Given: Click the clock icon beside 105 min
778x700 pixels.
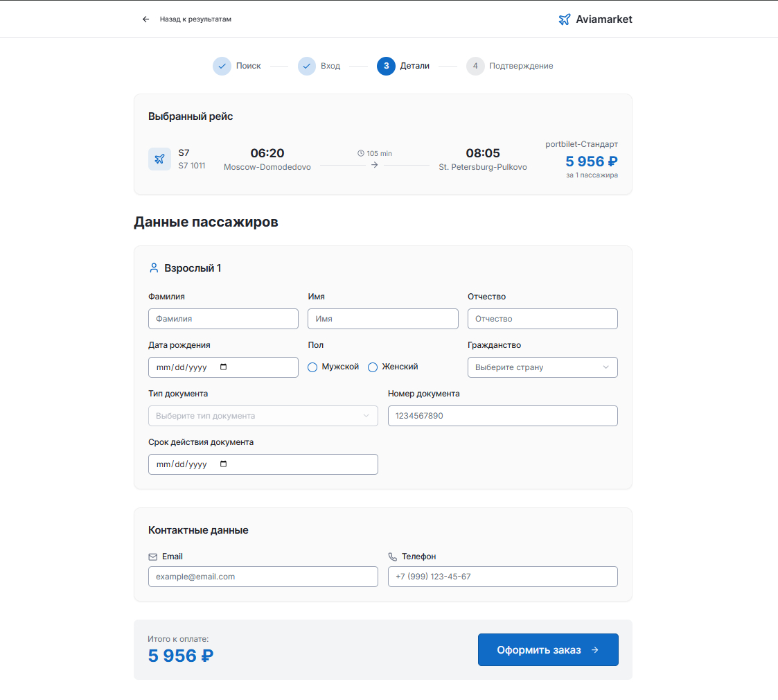Looking at the screenshot, I should point(361,153).
